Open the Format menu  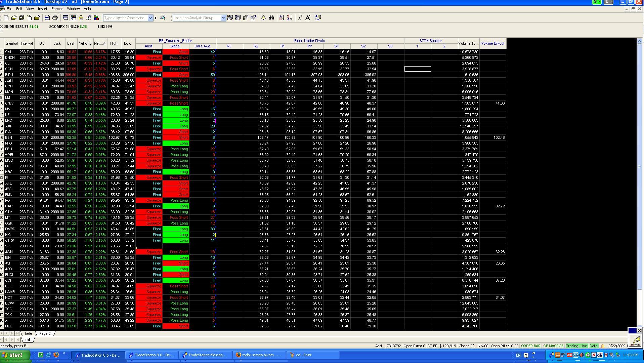tap(57, 9)
